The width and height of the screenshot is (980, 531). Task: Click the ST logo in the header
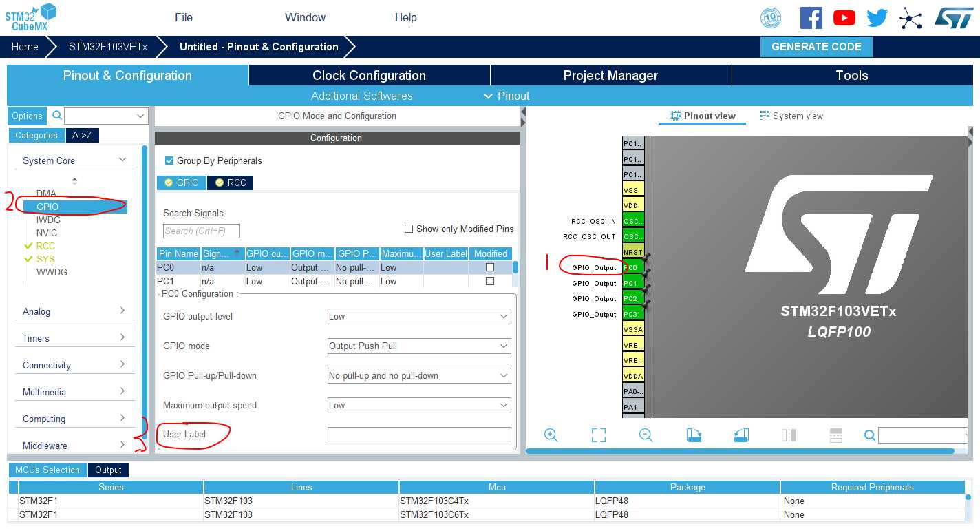[x=954, y=18]
